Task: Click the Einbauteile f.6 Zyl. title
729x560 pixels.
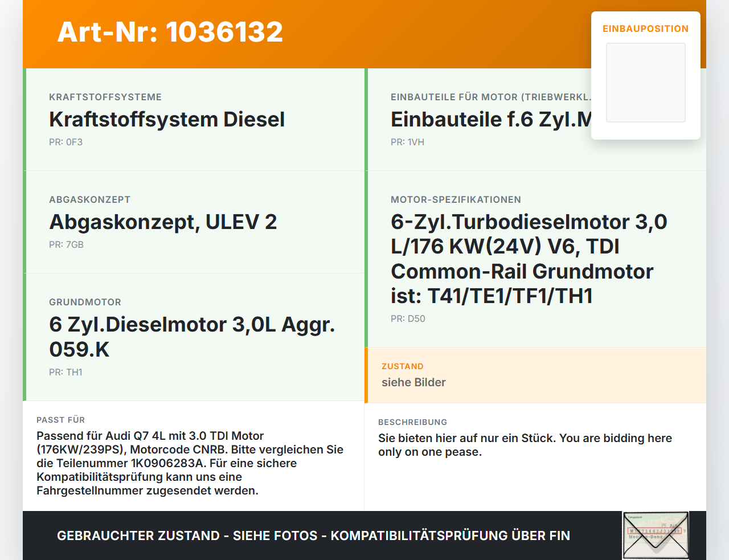Action: coord(491,119)
